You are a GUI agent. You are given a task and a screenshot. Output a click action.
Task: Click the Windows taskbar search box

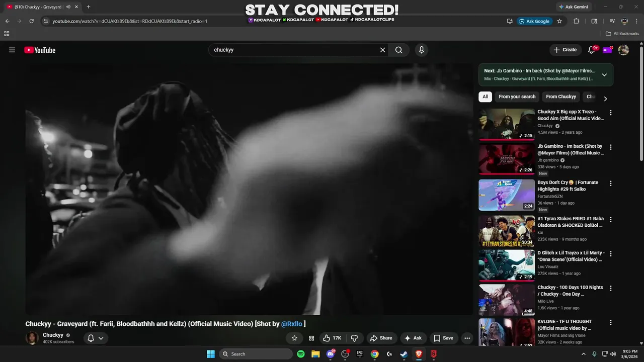click(x=256, y=354)
